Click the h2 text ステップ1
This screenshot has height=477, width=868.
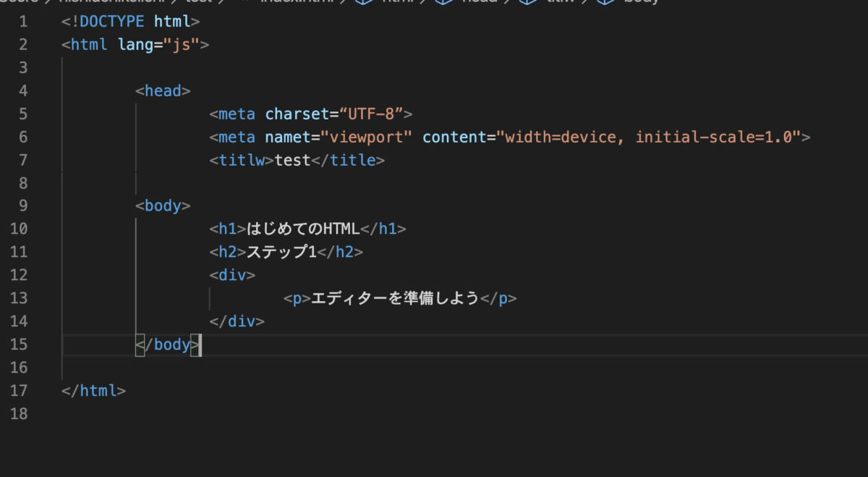tap(282, 252)
